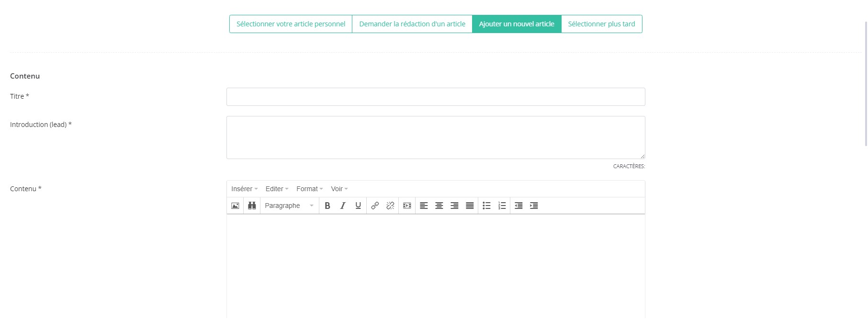Insert a bulleted list
The height and width of the screenshot is (321, 868).
click(x=486, y=206)
